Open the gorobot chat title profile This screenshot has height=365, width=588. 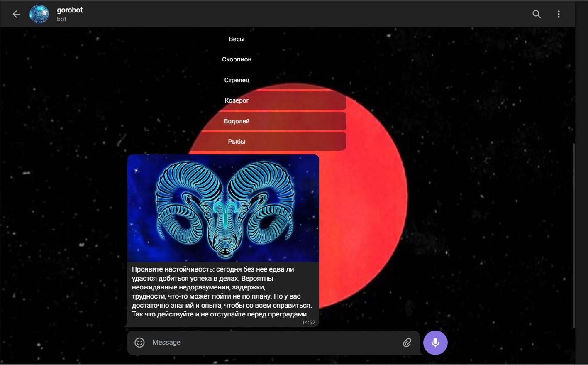[70, 10]
